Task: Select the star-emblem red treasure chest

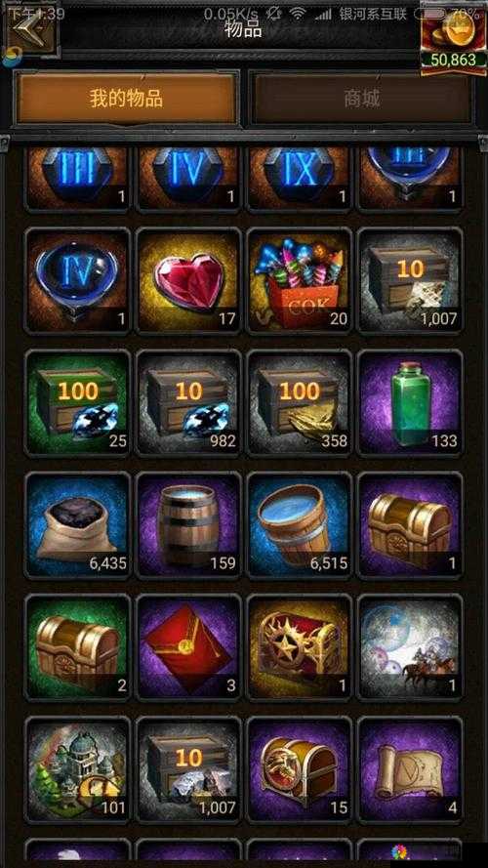Action: (x=300, y=646)
